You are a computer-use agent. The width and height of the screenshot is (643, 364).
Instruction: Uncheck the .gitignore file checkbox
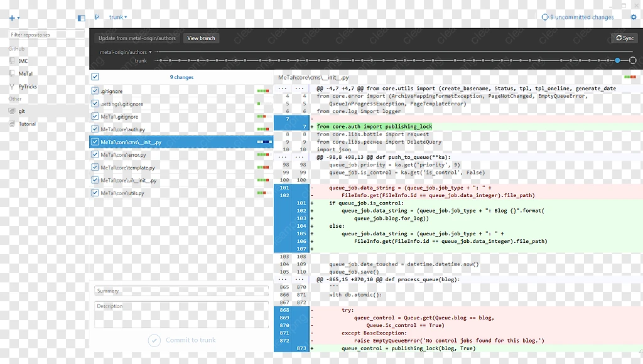coord(95,90)
